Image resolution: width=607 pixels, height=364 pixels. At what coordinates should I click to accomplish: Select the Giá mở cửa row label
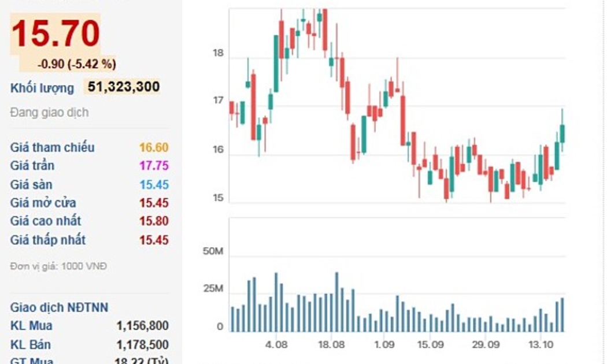click(x=43, y=203)
